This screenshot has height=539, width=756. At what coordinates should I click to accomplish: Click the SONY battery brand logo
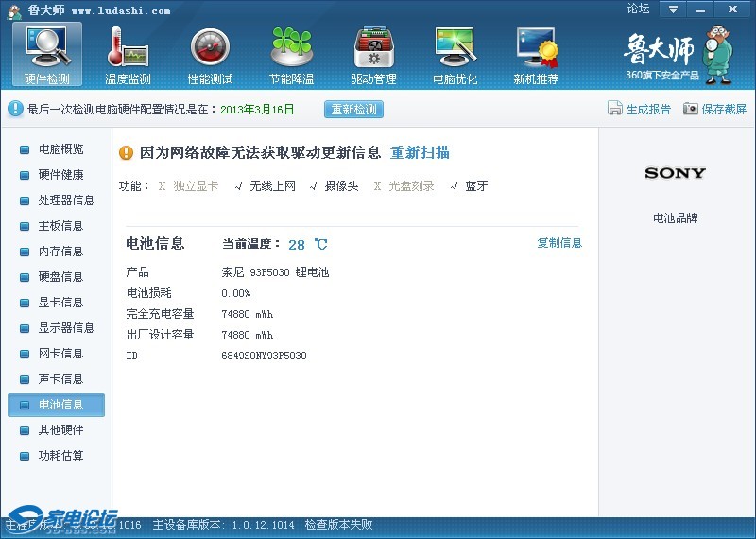pyautogui.click(x=675, y=173)
